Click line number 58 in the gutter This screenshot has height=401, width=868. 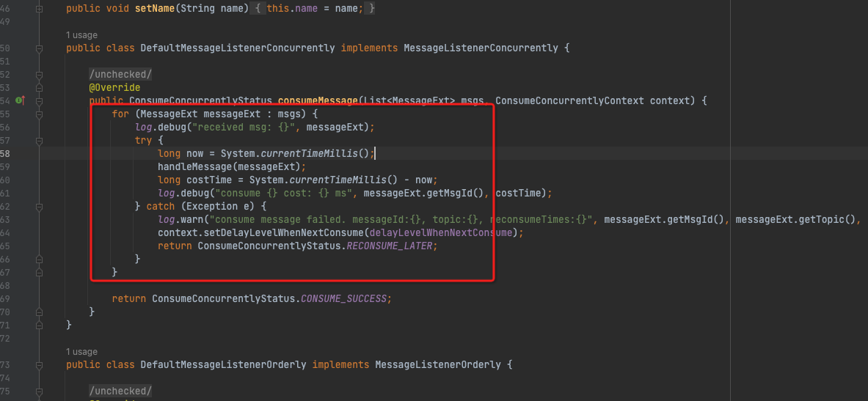pyautogui.click(x=5, y=154)
